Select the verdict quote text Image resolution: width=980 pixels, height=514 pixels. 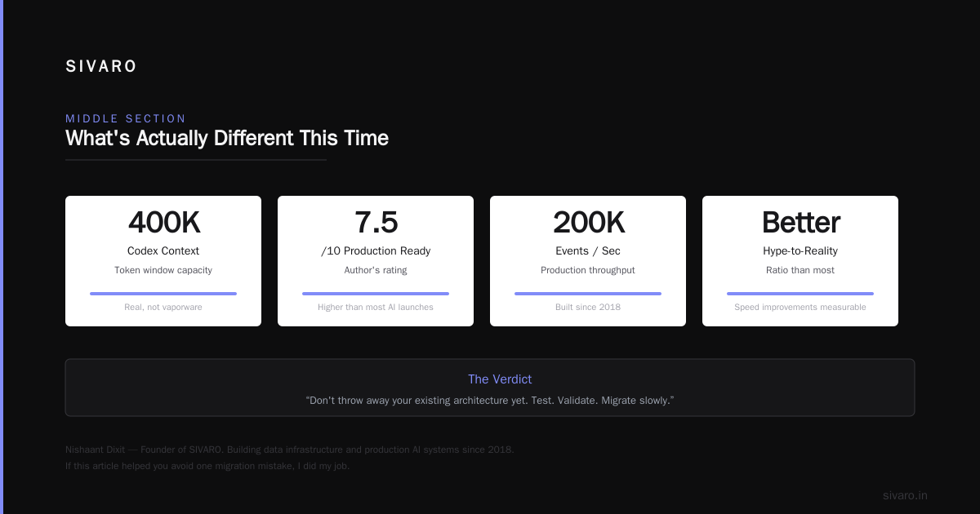(x=490, y=401)
